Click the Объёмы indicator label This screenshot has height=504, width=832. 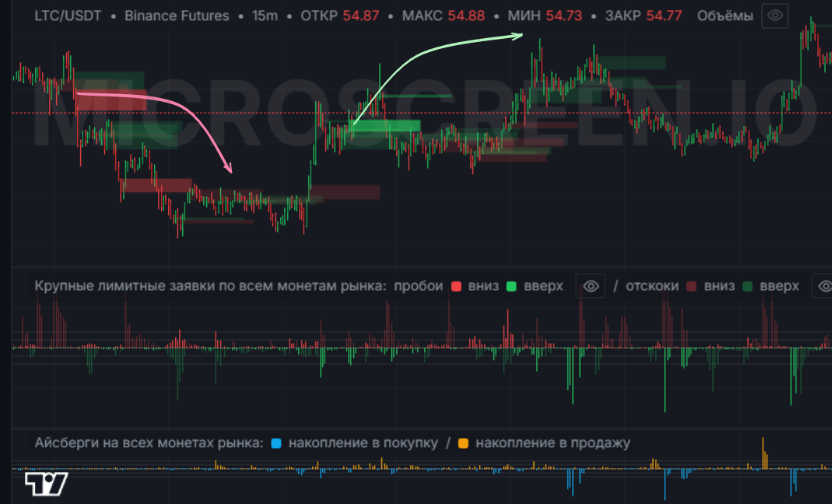(725, 16)
